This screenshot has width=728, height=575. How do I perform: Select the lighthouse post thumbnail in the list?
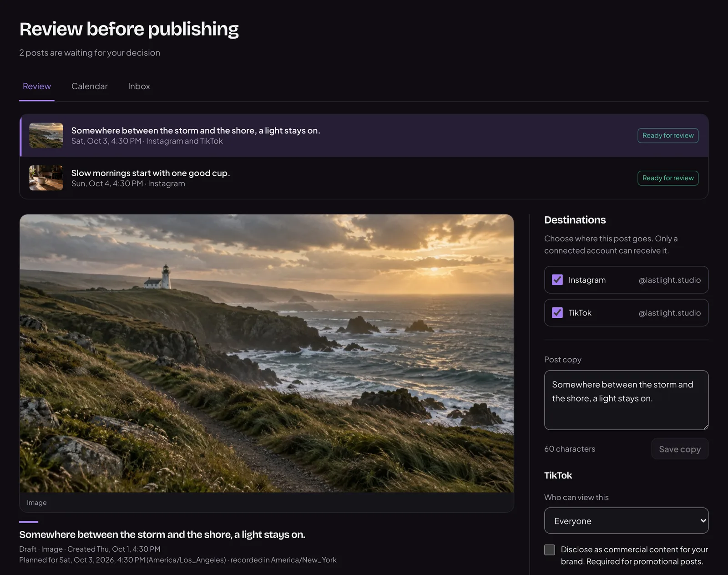pos(46,135)
